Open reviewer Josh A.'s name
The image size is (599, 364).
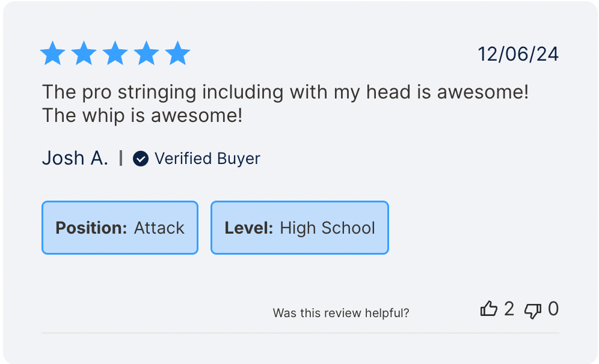(x=75, y=158)
